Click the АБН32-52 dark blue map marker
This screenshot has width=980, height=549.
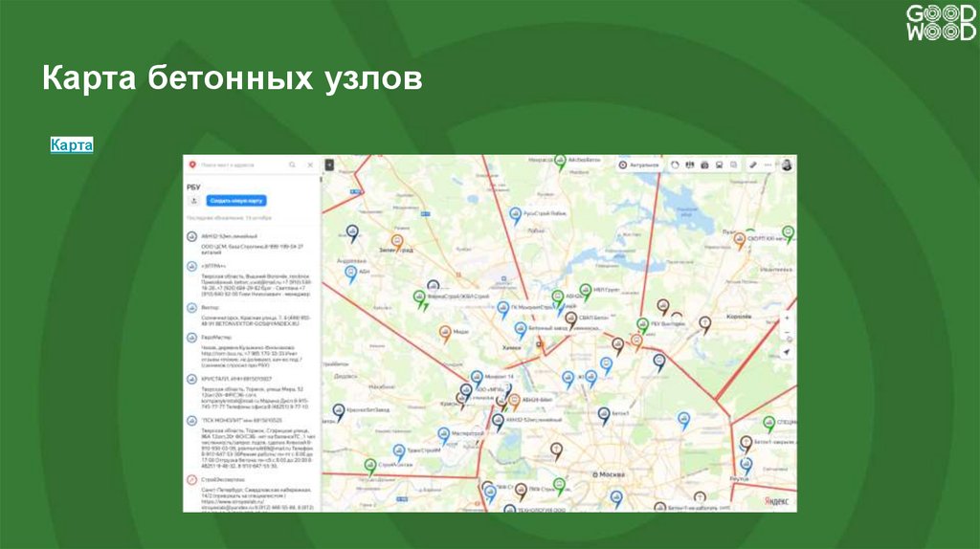pos(498,422)
